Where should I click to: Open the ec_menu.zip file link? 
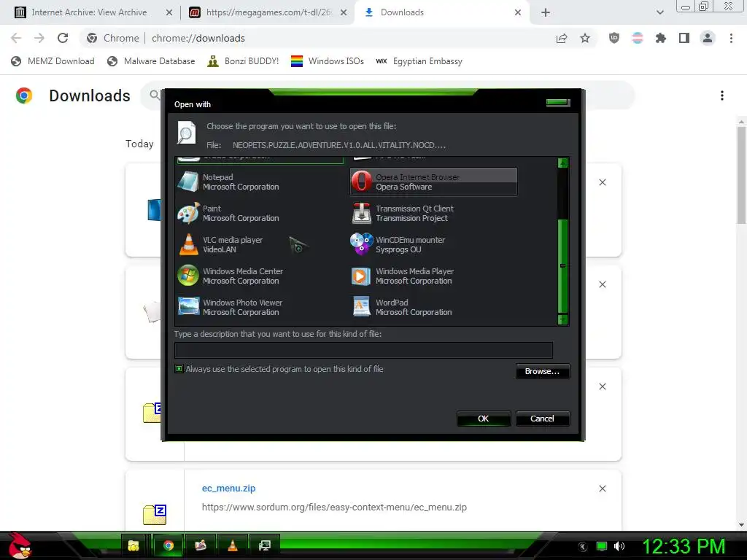[x=228, y=488]
